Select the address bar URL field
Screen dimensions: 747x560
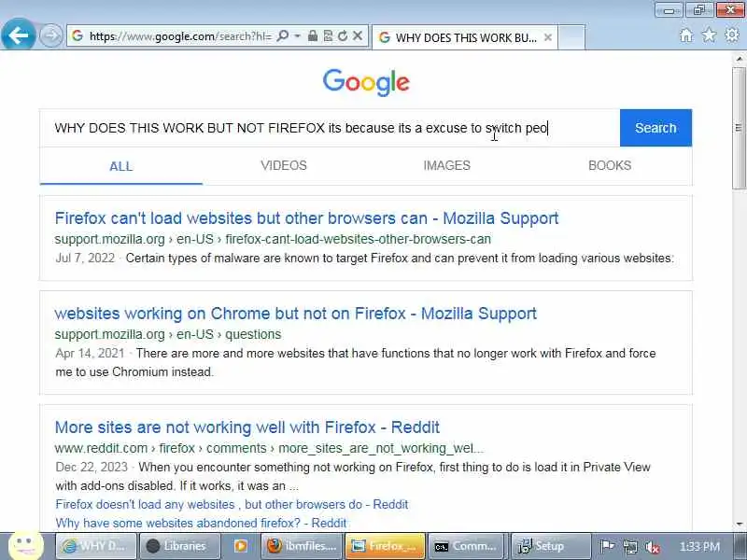[180, 36]
